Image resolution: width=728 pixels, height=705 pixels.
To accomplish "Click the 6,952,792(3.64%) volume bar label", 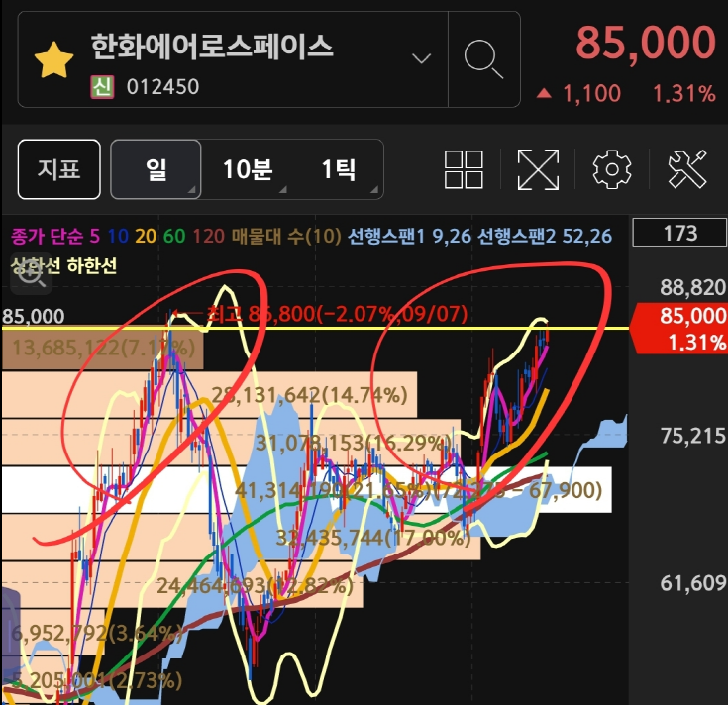I will click(x=97, y=633).
